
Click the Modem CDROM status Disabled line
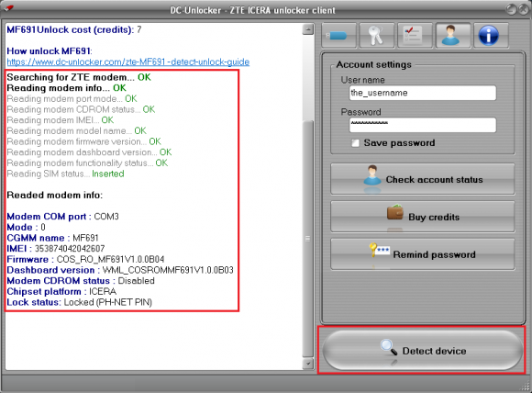[x=81, y=281]
